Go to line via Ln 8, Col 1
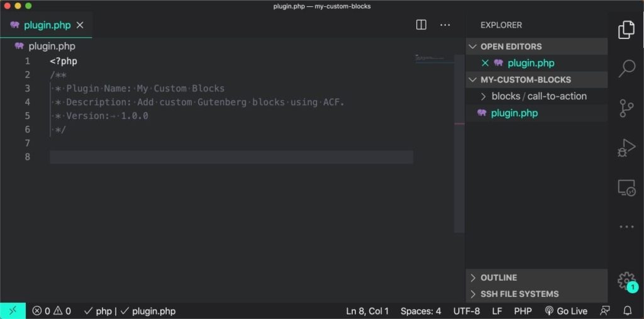Screen dimensions: 644x319 (x=367, y=311)
